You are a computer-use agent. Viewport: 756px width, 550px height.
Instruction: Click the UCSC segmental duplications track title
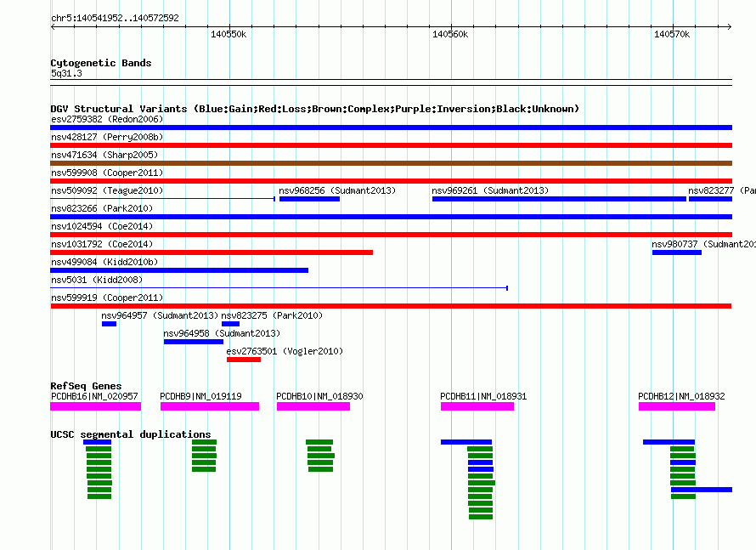[x=131, y=434]
